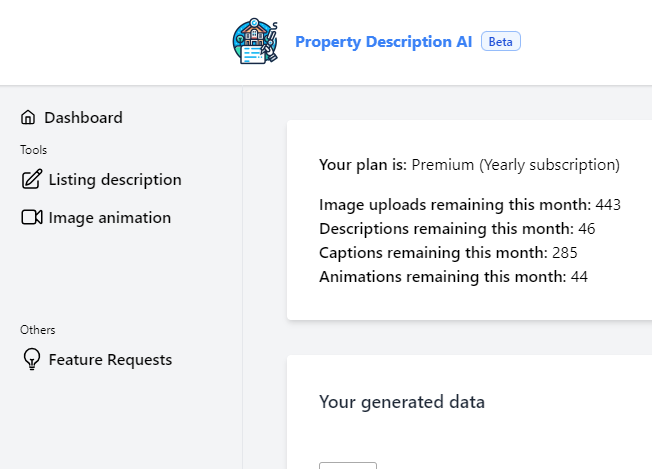This screenshot has width=652, height=469.
Task: Click the box below Your generated data
Action: coord(347,465)
